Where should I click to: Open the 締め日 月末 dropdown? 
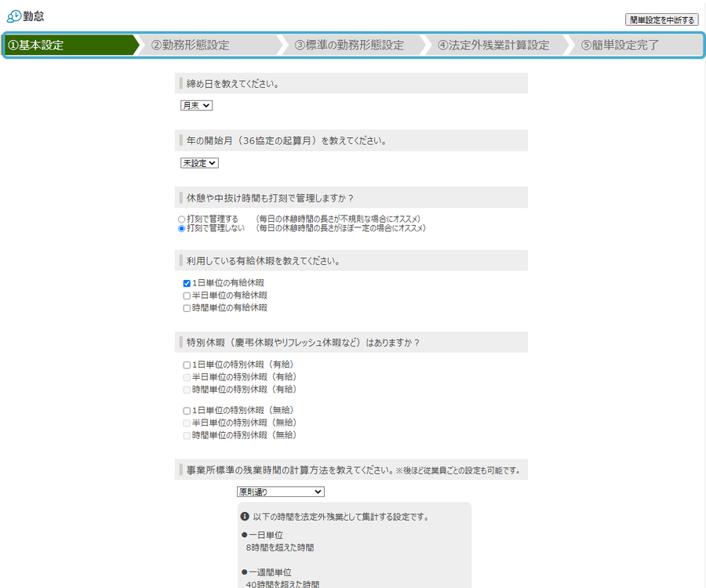196,105
